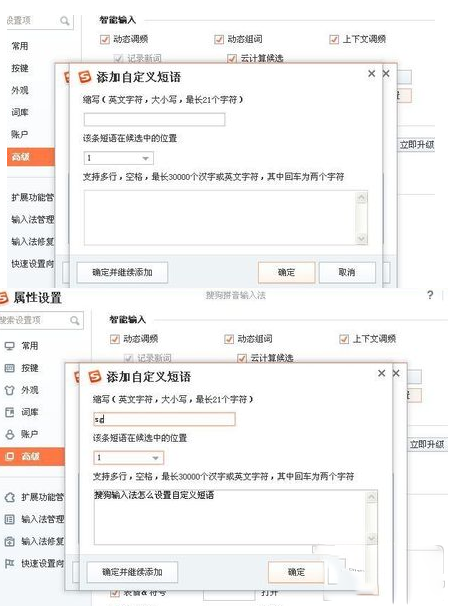Image resolution: width=452 pixels, height=606 pixels.
Task: Select 输入法管理 in icon-less upper sidebar
Action: coord(33,220)
